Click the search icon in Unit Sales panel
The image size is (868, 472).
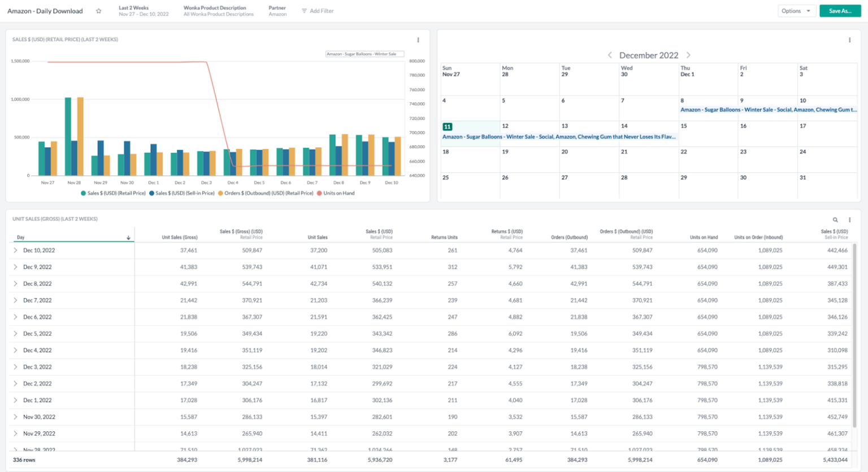point(836,220)
